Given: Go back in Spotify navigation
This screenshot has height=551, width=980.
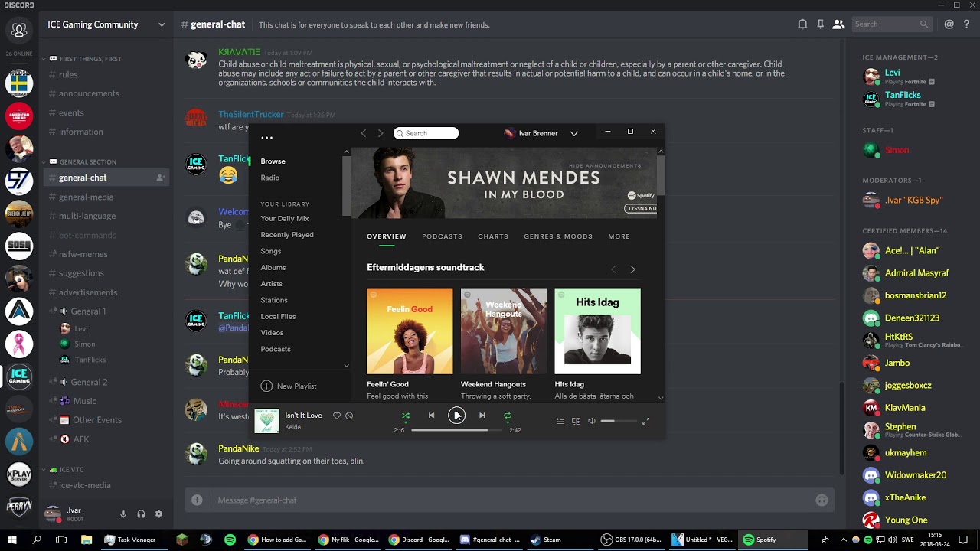Looking at the screenshot, I should point(364,133).
